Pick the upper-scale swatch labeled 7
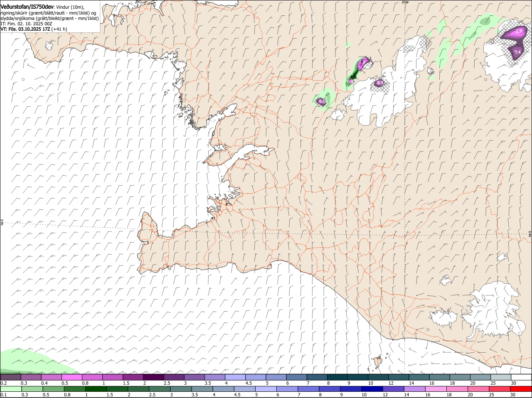Image resolution: width=532 pixels, height=398 pixels. (x=317, y=377)
